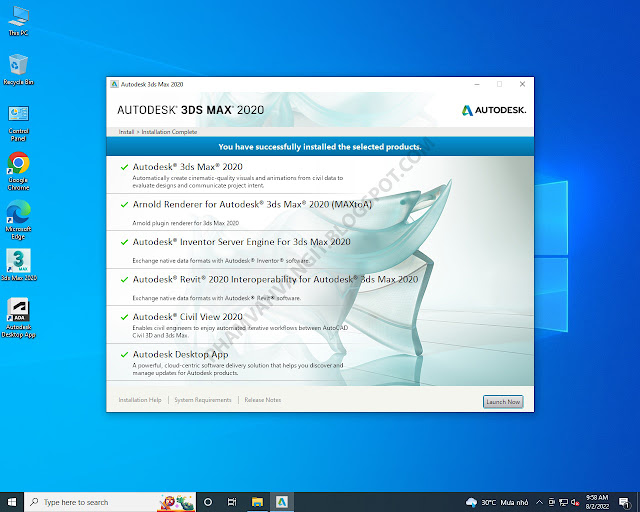This screenshot has height=512, width=640.
Task: Switch to Autodesk installer taskbar icon
Action: [282, 502]
